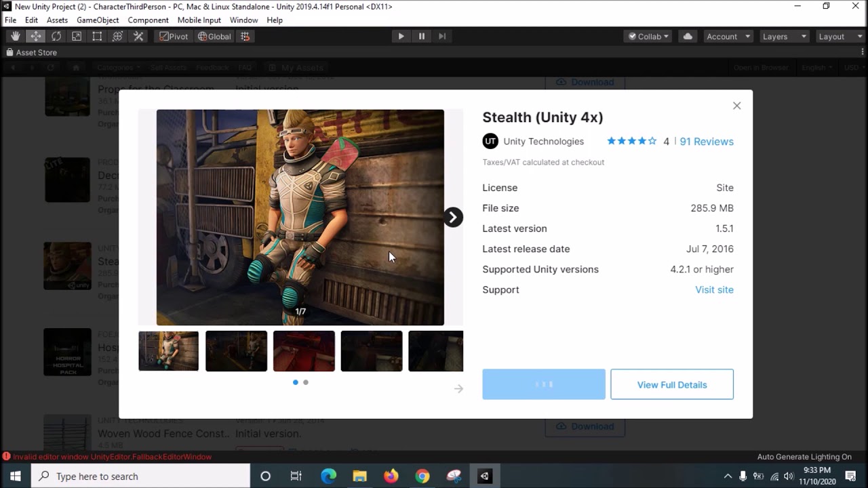Open cloud services icon

688,37
